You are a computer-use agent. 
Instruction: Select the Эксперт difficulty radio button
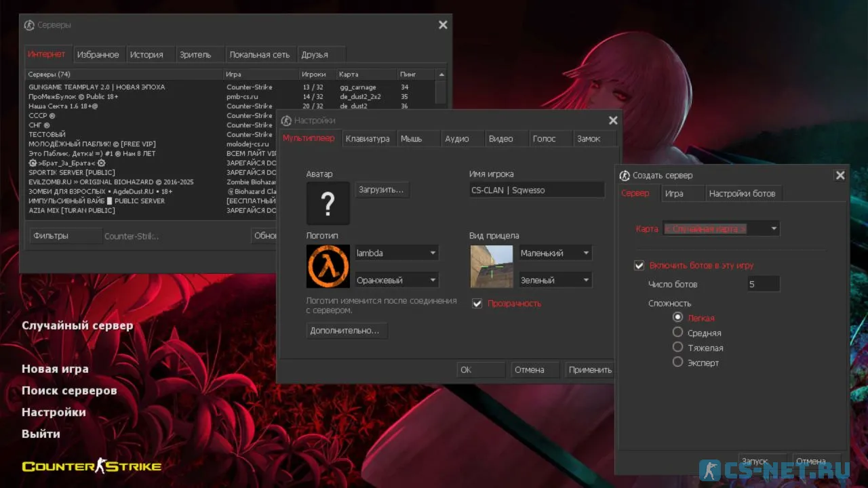pos(677,362)
